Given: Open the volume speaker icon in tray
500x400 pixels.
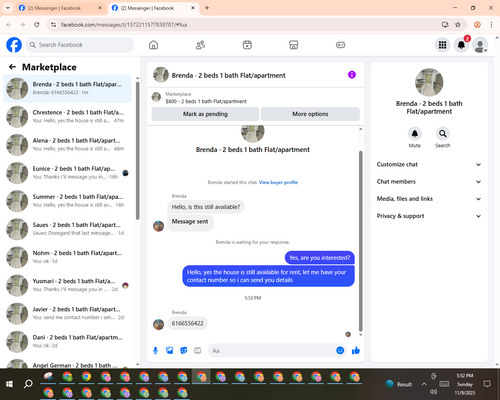Looking at the screenshot, I should click(x=433, y=392).
